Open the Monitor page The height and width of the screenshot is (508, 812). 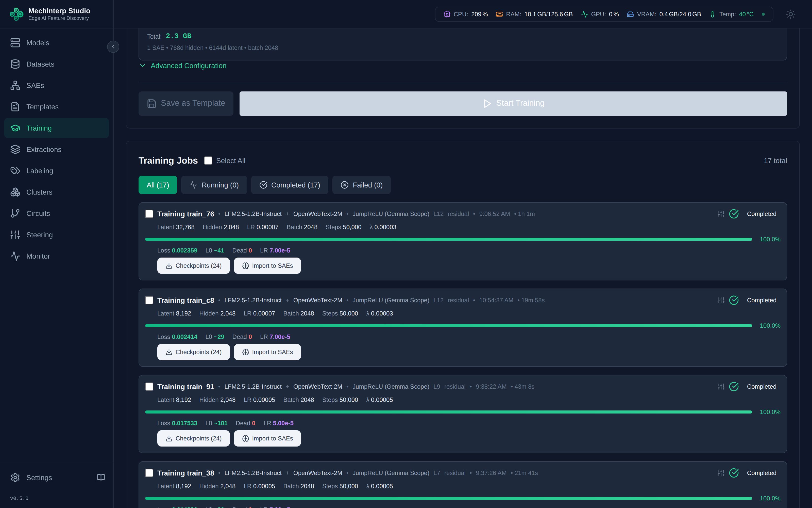(x=56, y=256)
